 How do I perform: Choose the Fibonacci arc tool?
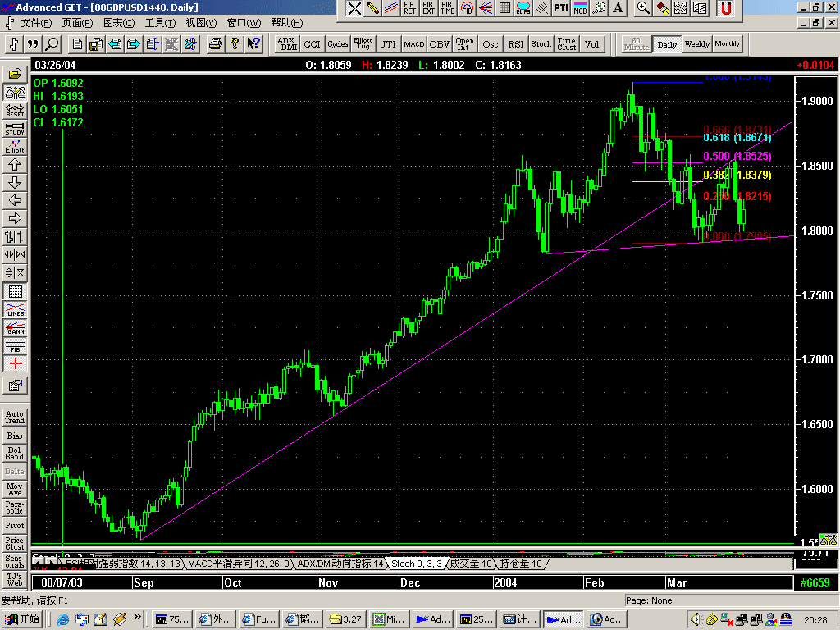(467, 8)
